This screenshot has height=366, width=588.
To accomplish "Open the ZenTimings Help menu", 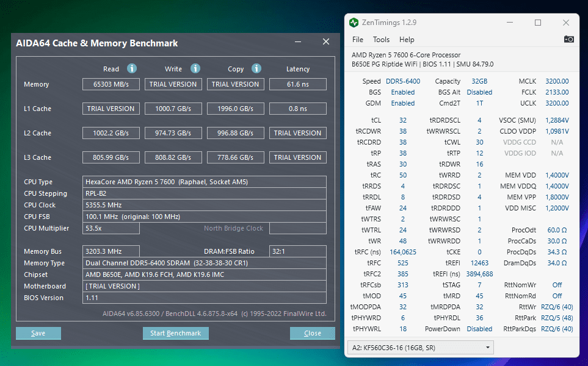I will tap(407, 40).
